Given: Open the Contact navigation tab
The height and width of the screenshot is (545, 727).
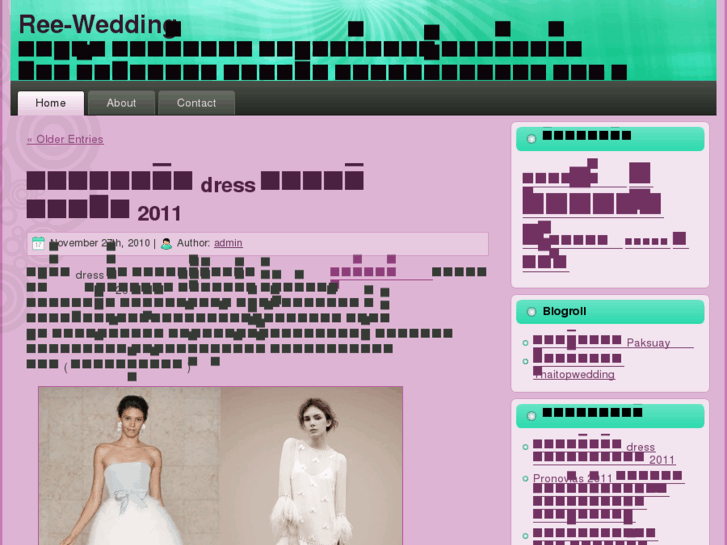Looking at the screenshot, I should (197, 103).
